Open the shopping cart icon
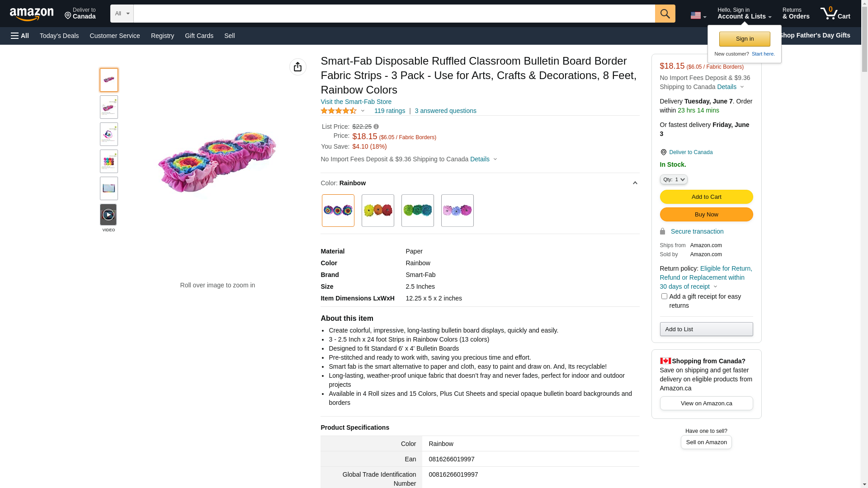868x488 pixels. [x=835, y=14]
